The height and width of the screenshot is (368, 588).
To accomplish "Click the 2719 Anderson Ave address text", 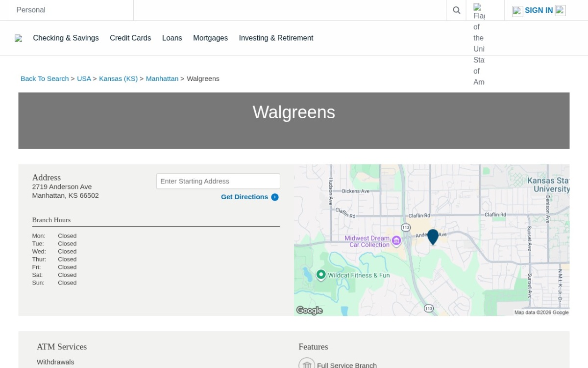I will point(62,186).
